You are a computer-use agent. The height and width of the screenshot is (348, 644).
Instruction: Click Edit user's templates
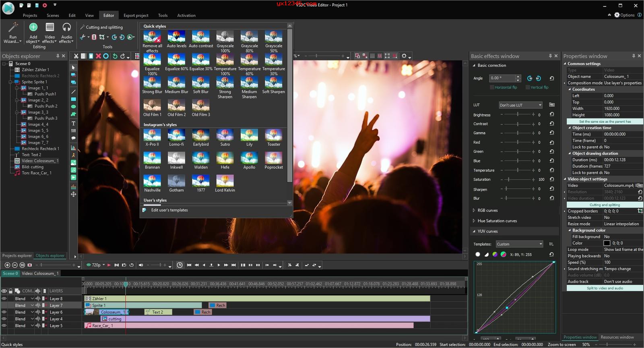(x=169, y=210)
